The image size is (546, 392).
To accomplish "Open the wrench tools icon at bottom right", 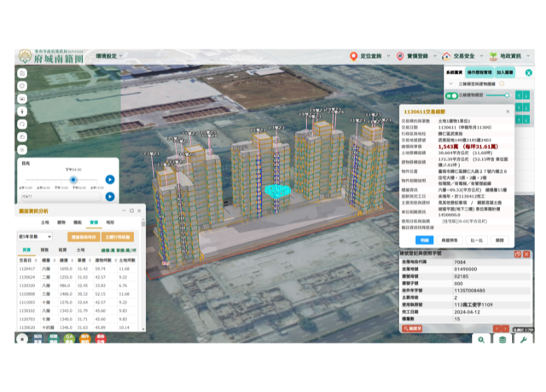I will tap(523, 339).
